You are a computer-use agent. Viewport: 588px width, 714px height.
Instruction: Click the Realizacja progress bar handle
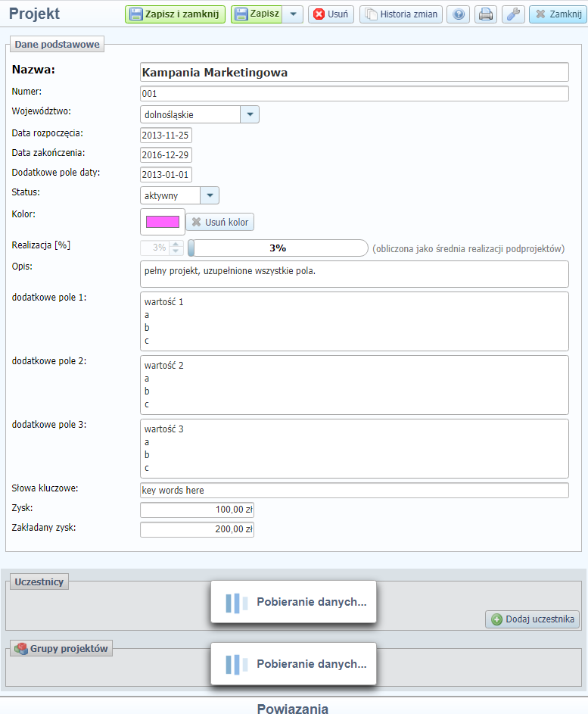tap(191, 248)
